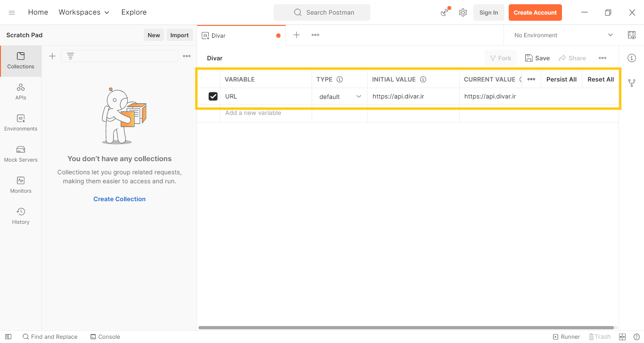Switch to the Divar tab
This screenshot has height=343, width=644.
(241, 35)
